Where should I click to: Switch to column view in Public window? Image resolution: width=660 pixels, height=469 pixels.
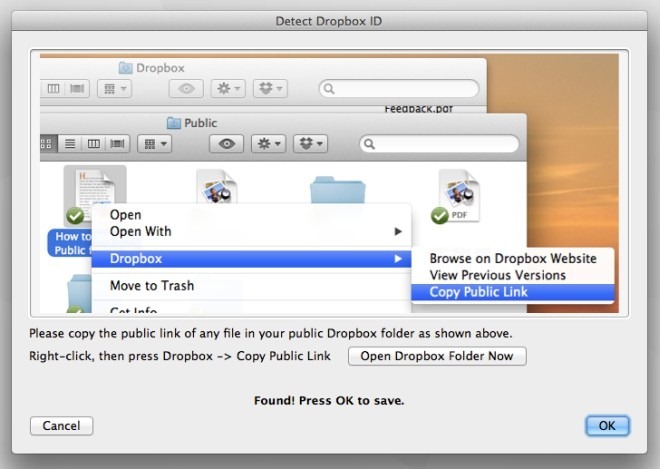coord(93,144)
